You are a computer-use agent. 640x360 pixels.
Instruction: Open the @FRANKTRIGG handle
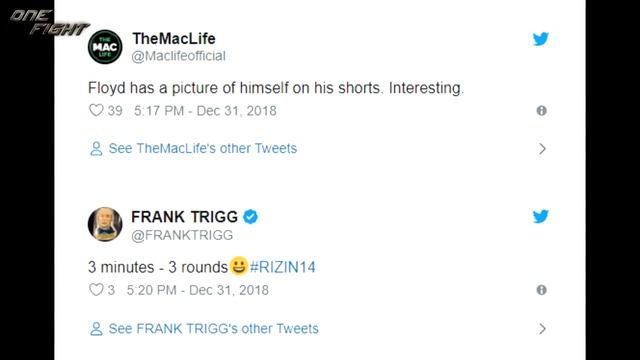[x=182, y=235]
